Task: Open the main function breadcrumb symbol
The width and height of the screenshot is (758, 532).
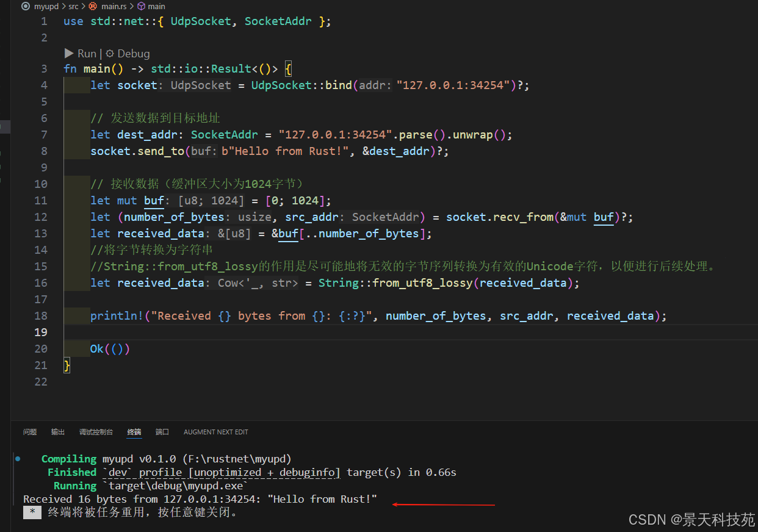Action: point(157,6)
